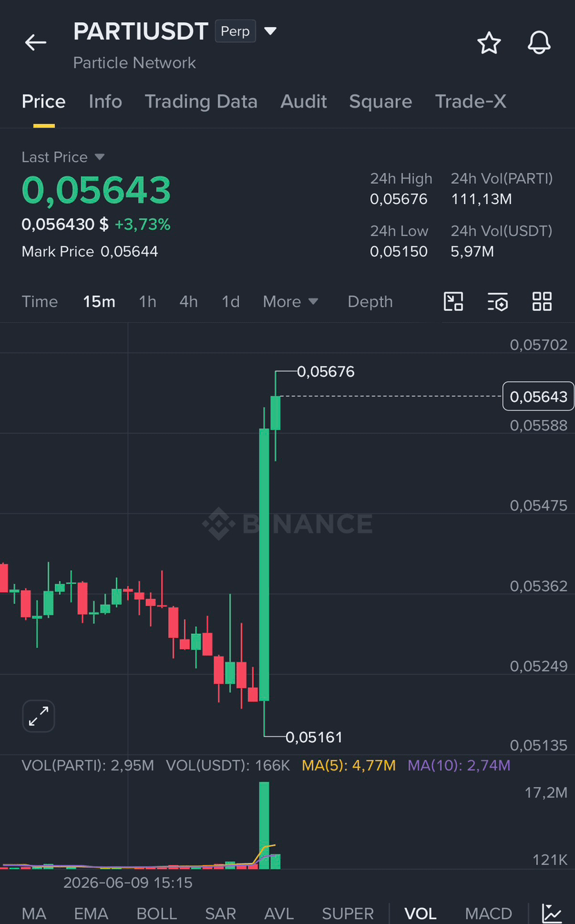Open the Info tab
The width and height of the screenshot is (575, 924).
106,101
